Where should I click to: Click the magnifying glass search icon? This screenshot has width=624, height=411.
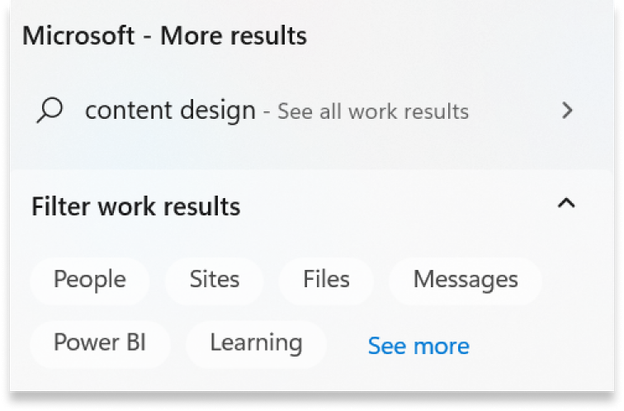(x=48, y=110)
